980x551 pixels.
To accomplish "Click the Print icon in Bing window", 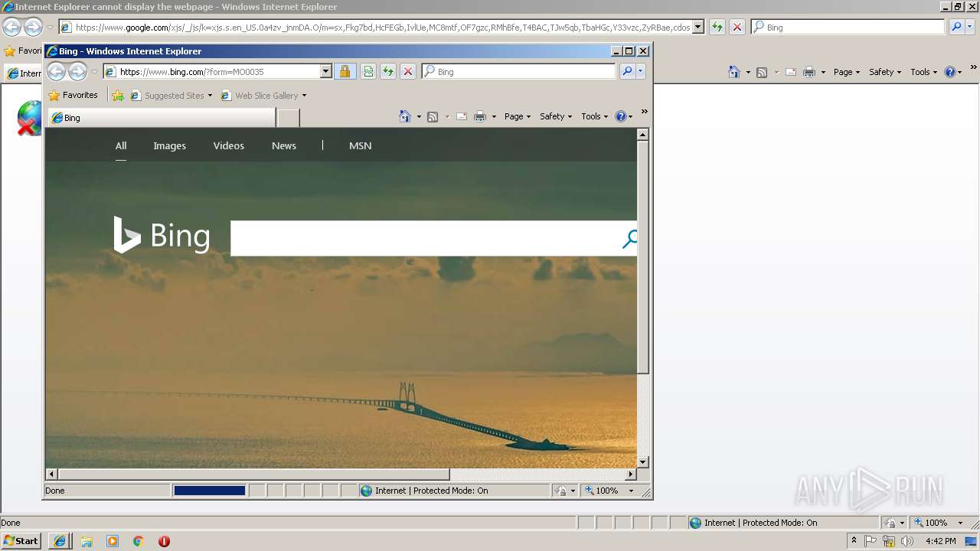I will tap(480, 116).
